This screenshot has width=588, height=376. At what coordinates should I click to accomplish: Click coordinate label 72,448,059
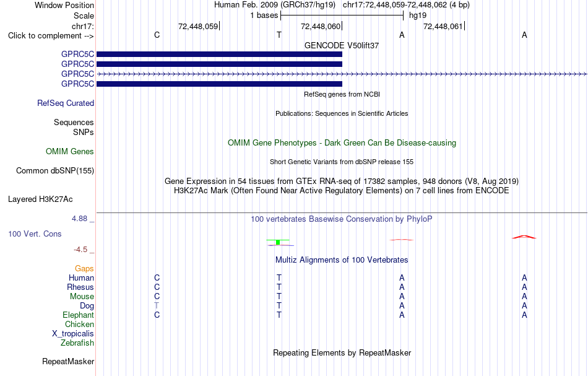click(x=198, y=26)
